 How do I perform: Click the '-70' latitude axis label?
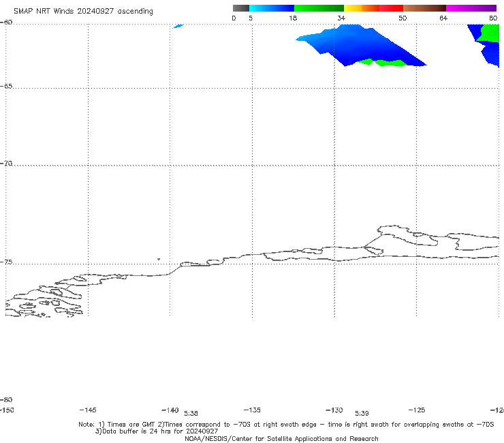pos(6,164)
